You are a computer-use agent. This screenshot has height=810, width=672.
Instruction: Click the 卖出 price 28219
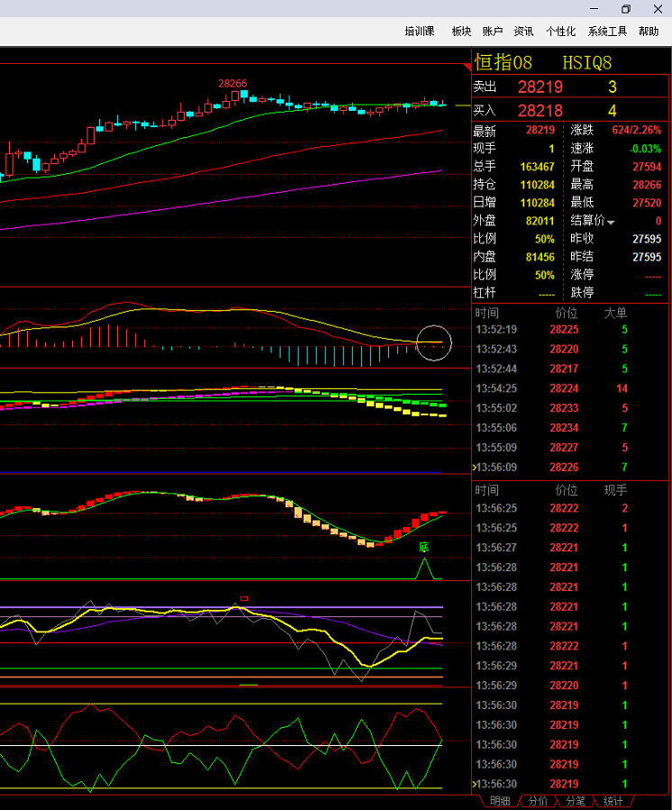coord(540,87)
